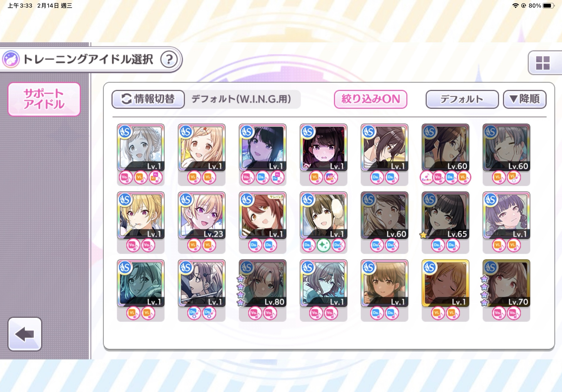Tap the S rank badge on the first card
This screenshot has height=392, width=562.
click(x=125, y=131)
